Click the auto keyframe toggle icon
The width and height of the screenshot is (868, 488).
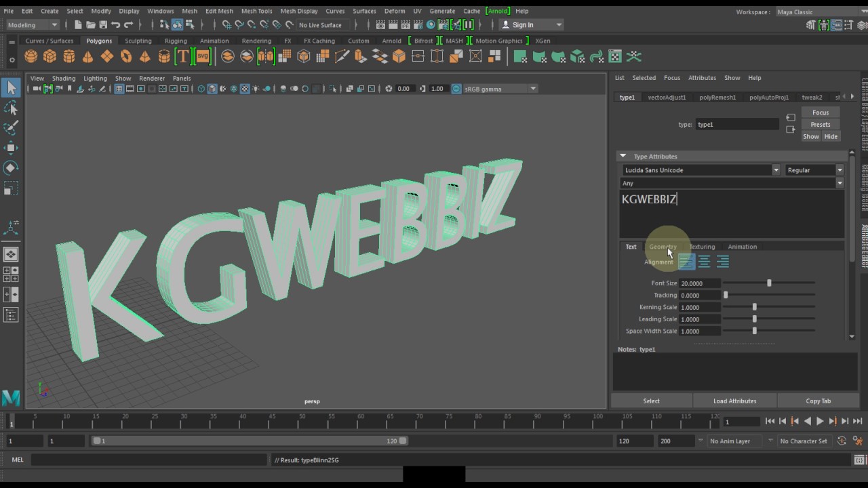point(842,441)
